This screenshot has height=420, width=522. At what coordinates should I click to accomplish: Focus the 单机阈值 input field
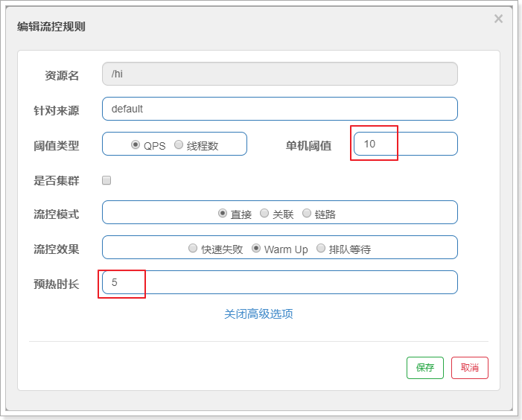[x=405, y=144]
